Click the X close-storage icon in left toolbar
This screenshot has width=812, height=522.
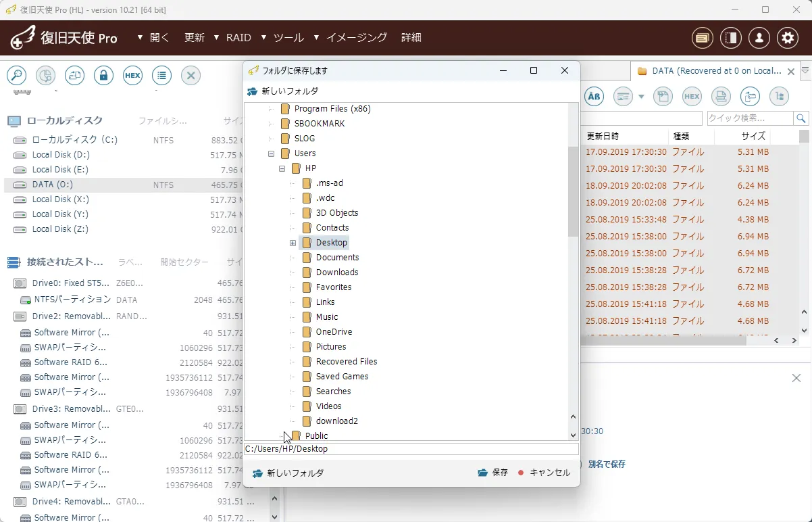(x=191, y=76)
